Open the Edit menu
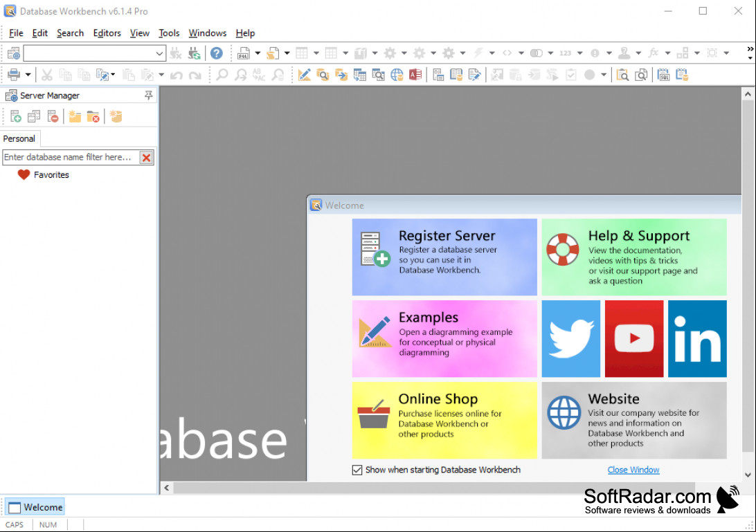The width and height of the screenshot is (756, 532). click(39, 33)
